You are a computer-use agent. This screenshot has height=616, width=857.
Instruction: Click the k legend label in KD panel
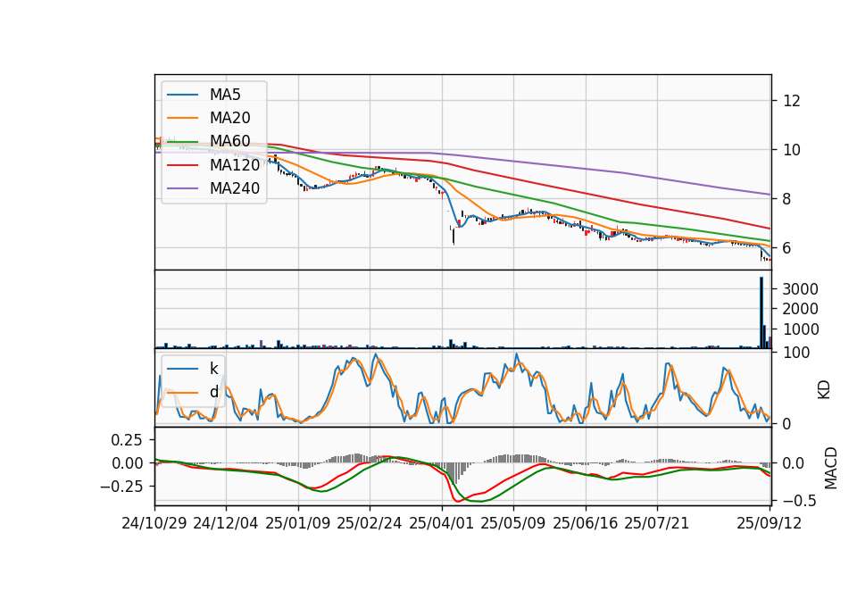coord(213,369)
